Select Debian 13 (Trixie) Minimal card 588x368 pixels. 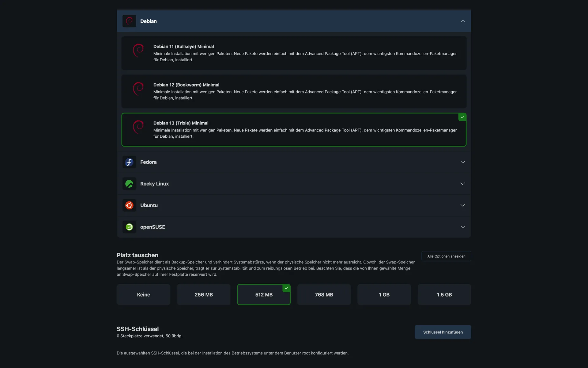294,130
